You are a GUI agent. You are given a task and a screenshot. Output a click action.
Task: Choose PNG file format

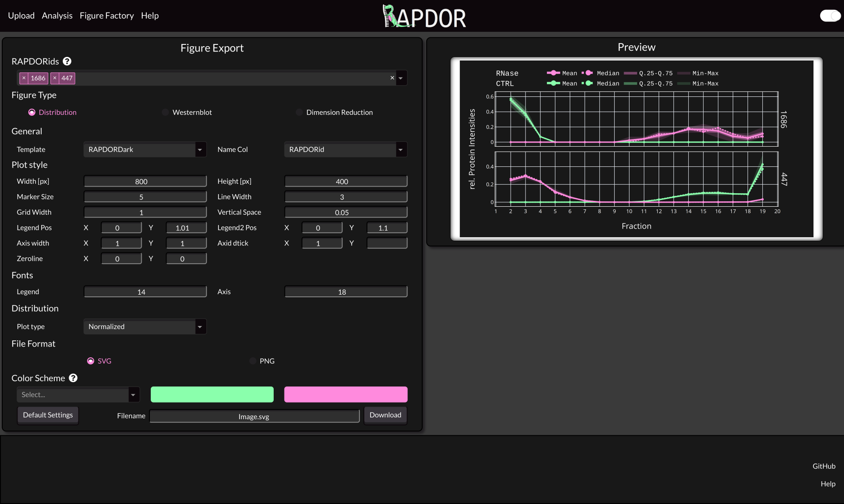pos(253,361)
